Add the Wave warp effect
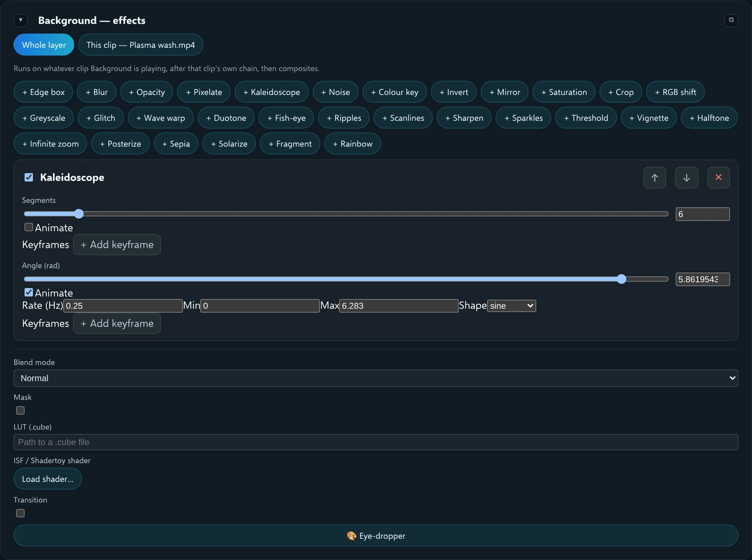This screenshot has width=752, height=560. tap(161, 118)
